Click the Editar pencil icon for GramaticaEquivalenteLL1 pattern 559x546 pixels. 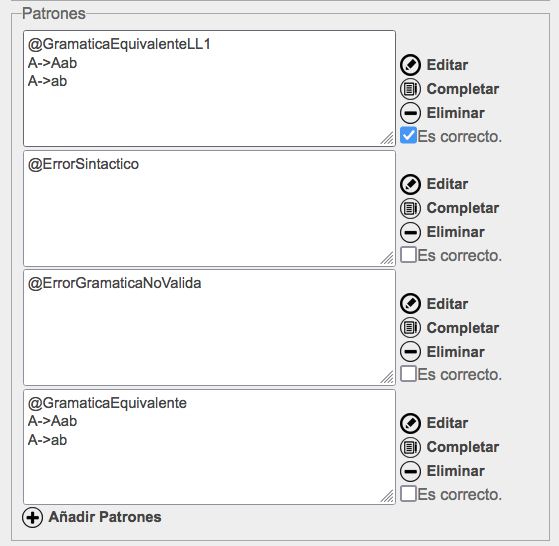click(410, 65)
